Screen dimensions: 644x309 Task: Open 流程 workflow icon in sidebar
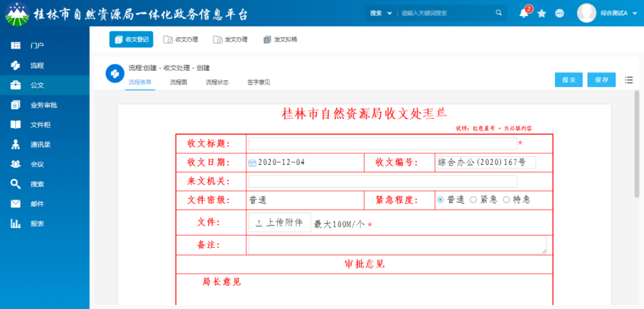16,65
